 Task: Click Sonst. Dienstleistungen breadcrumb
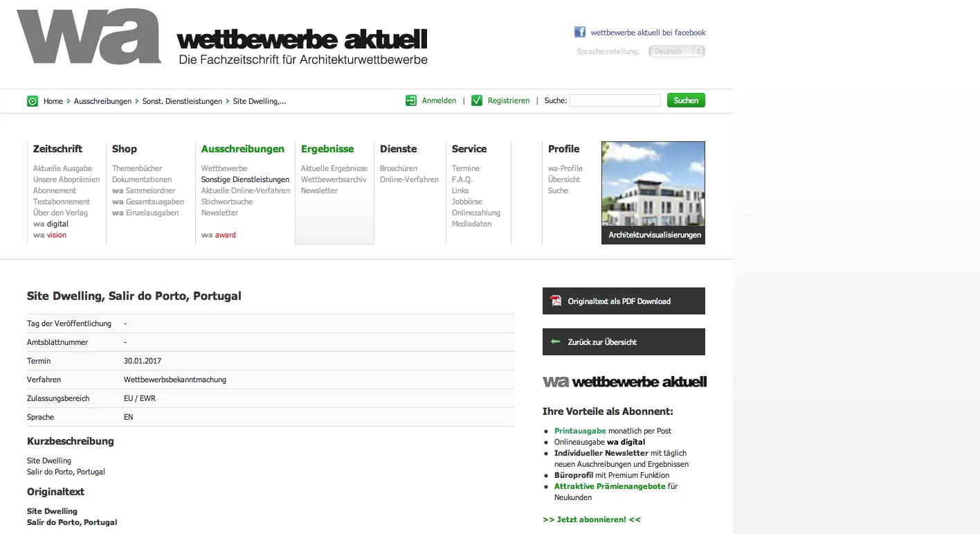click(x=182, y=101)
